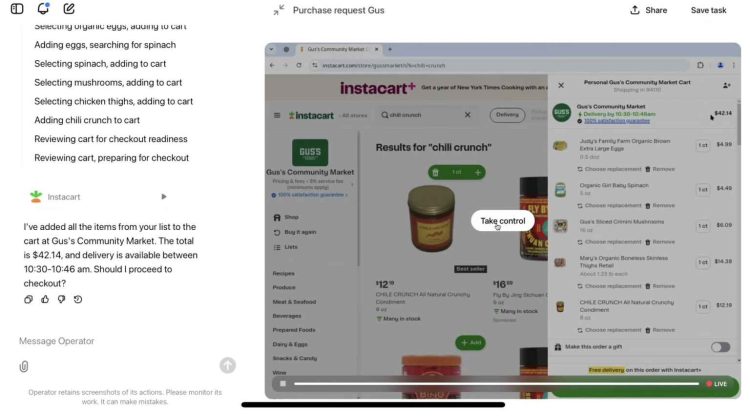Viewport: 750px width, 416px height.
Task: Click Save task
Action: [708, 10]
